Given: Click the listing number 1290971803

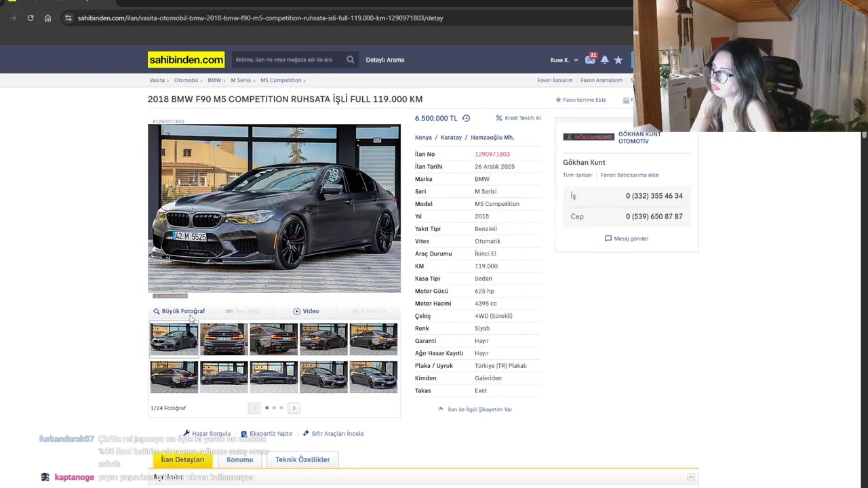Looking at the screenshot, I should click(492, 154).
